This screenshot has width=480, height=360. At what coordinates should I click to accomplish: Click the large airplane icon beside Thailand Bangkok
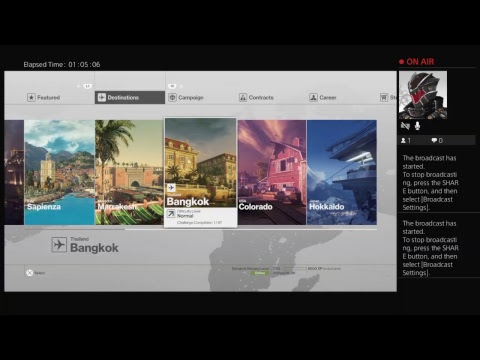(59, 245)
